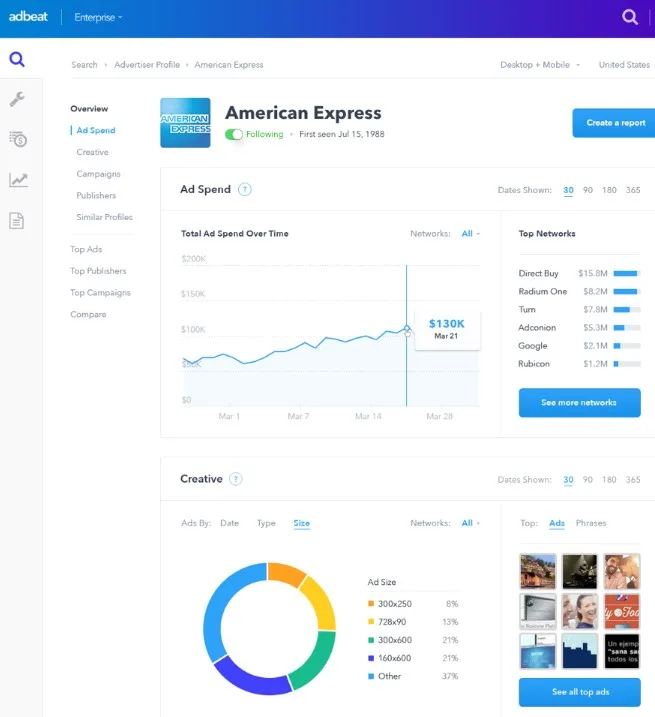Screen dimensions: 655x717
Task: Open the wrench tools icon in sidebar
Action: pyautogui.click(x=17, y=99)
